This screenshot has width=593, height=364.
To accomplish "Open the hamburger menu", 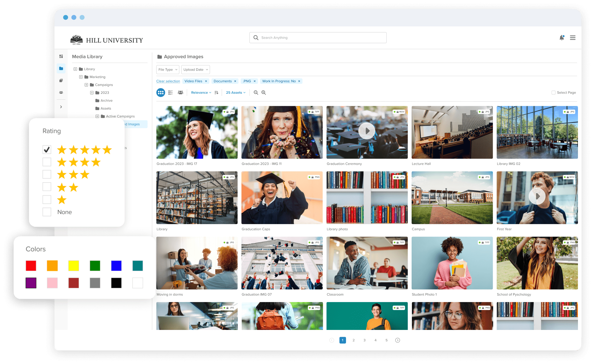I will click(573, 38).
